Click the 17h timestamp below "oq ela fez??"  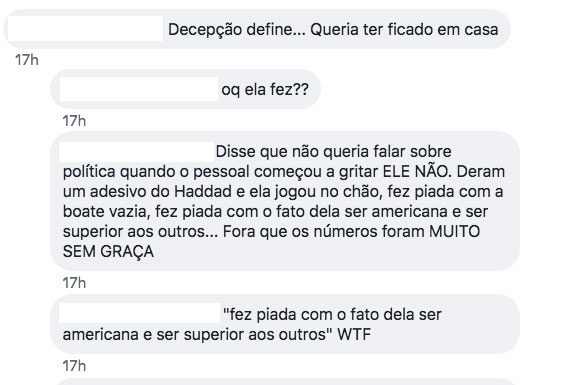[74, 121]
